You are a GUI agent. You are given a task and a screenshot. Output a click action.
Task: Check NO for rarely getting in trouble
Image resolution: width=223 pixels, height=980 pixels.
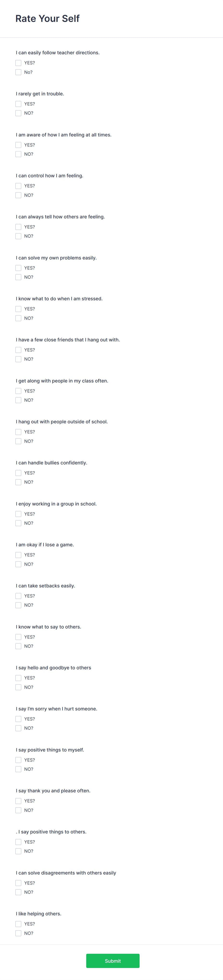click(x=18, y=113)
